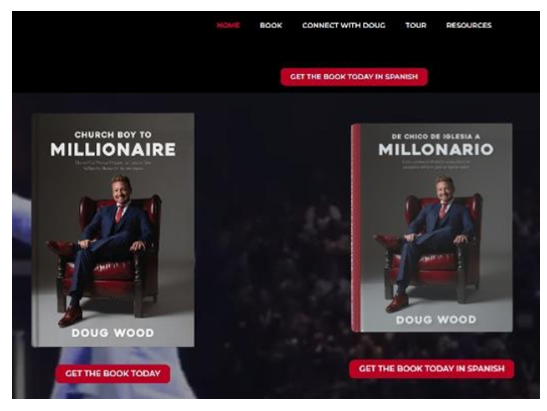Go to the BOOK menu page
Viewport: 547px width, 411px height.
click(x=271, y=25)
